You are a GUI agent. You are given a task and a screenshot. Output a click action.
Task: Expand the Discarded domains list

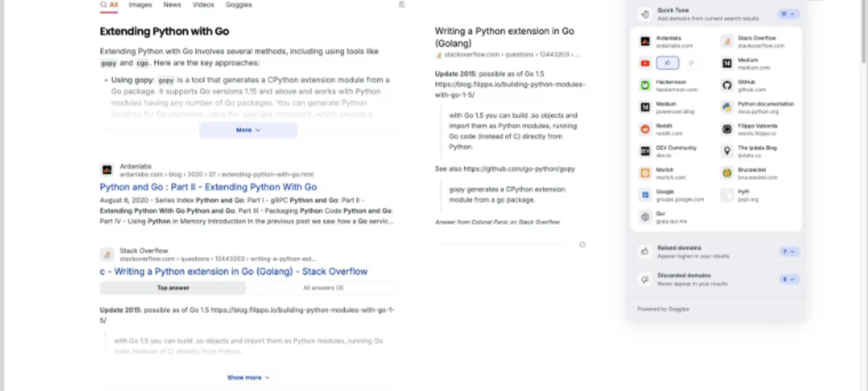pos(788,279)
